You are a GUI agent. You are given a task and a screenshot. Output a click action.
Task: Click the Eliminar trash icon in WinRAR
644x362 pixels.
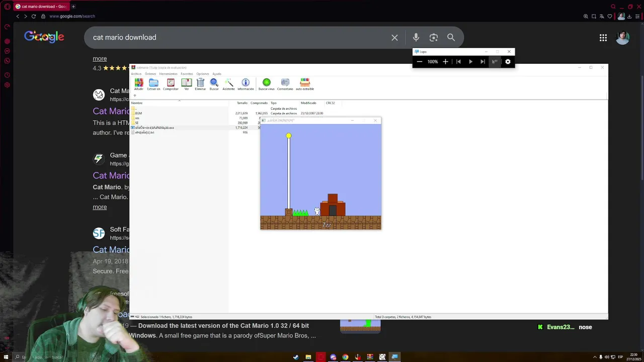(x=200, y=84)
